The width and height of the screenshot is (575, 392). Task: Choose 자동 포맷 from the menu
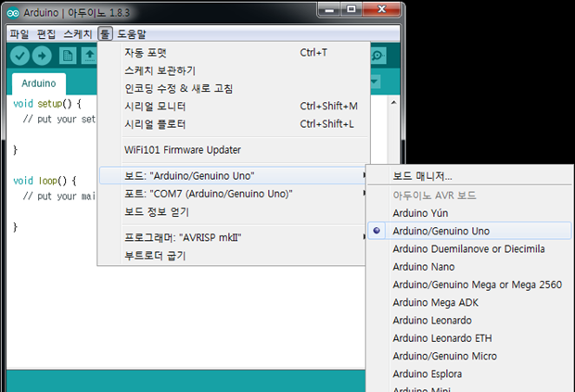[234, 53]
